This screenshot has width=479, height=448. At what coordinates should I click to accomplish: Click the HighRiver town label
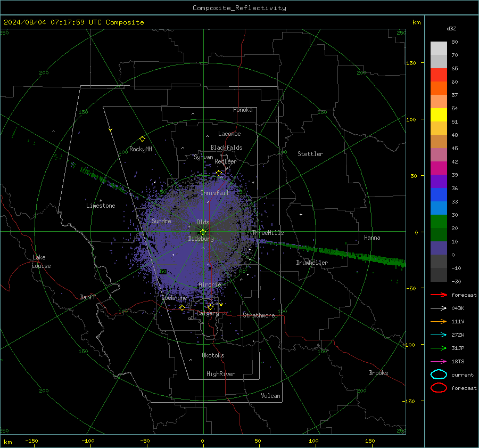[221, 374]
